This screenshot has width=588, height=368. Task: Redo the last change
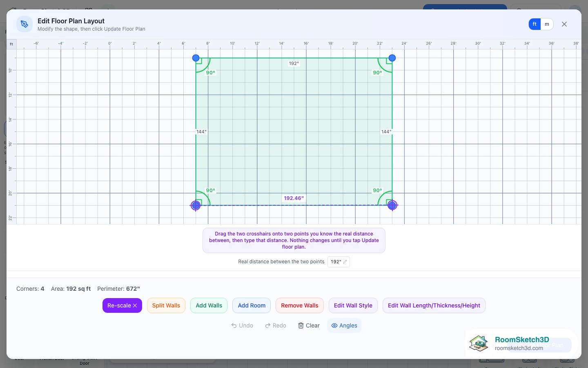coord(276,325)
